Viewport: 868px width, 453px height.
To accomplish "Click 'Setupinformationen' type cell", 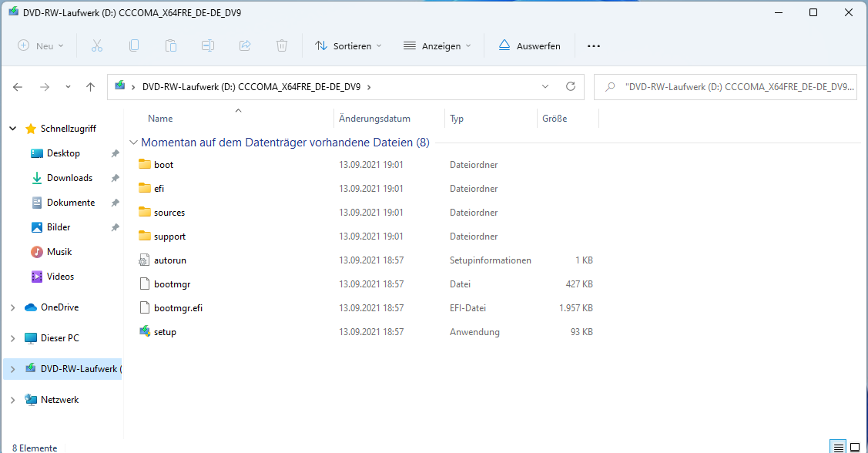I will click(491, 260).
